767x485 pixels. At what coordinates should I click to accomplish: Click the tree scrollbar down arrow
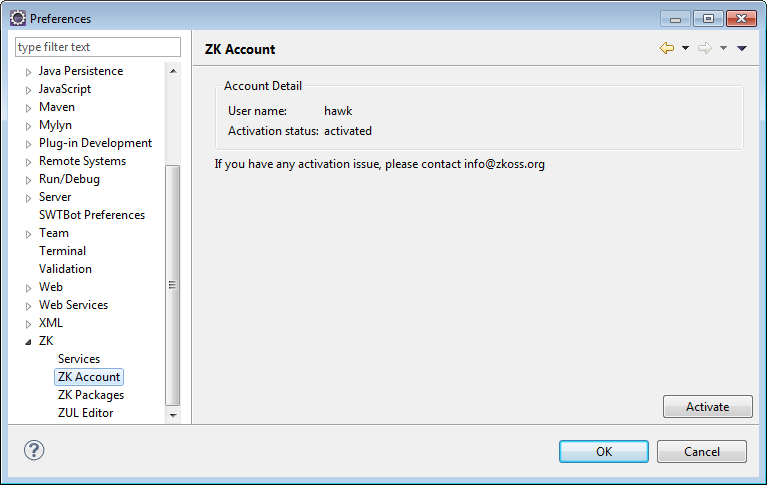[x=173, y=415]
